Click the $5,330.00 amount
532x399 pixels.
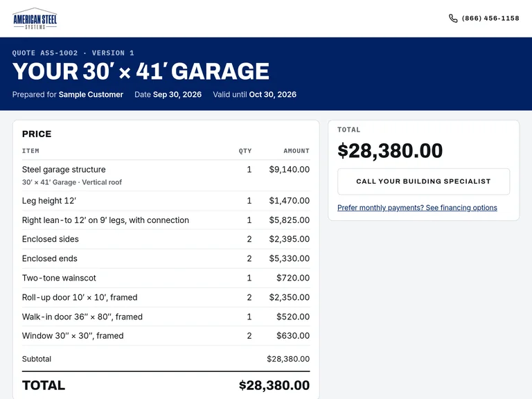click(289, 258)
